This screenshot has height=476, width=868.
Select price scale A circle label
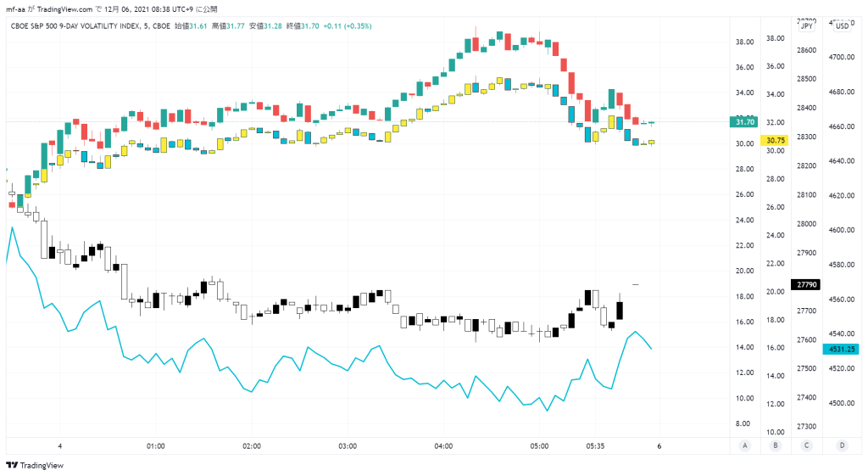click(x=745, y=445)
